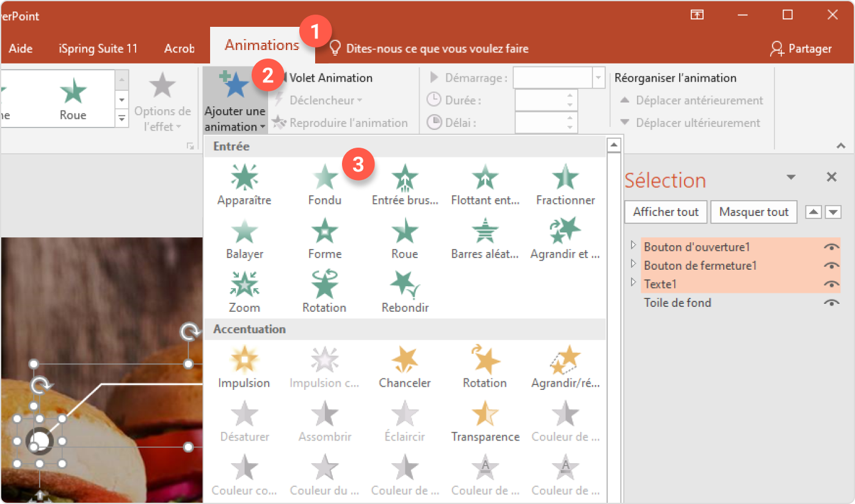Choose the Transparence emphasis effect

pyautogui.click(x=485, y=421)
